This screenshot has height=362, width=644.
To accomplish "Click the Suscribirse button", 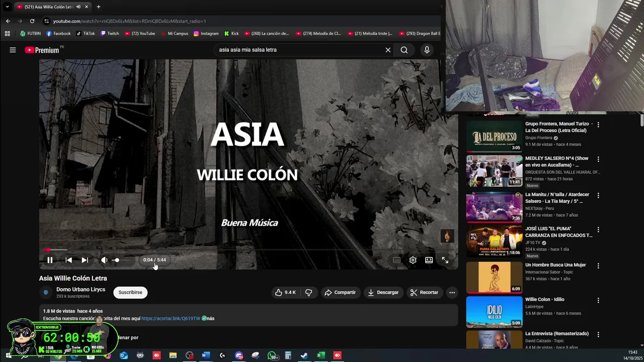I will [x=130, y=292].
